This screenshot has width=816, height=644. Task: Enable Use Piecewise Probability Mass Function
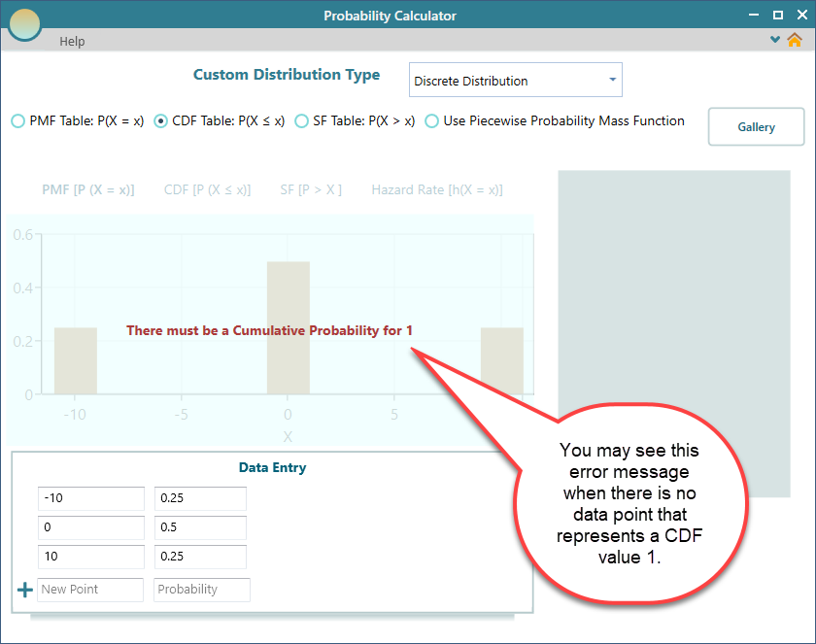tap(431, 121)
